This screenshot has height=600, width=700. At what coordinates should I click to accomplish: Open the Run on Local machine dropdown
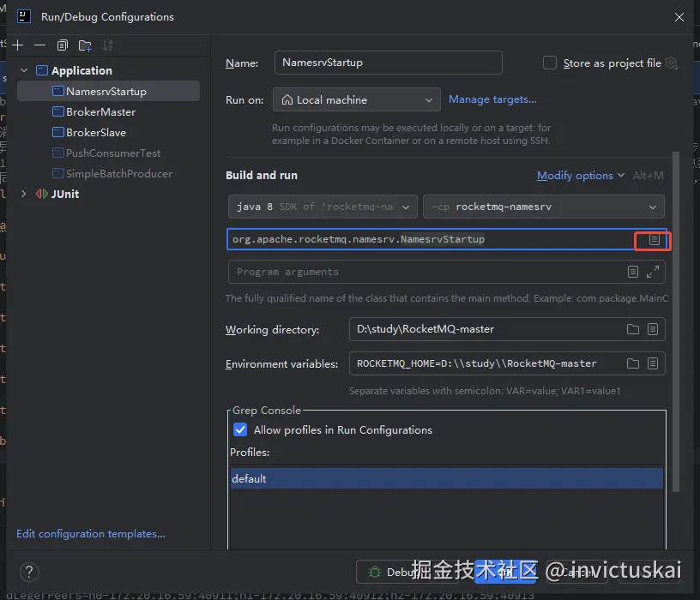356,100
